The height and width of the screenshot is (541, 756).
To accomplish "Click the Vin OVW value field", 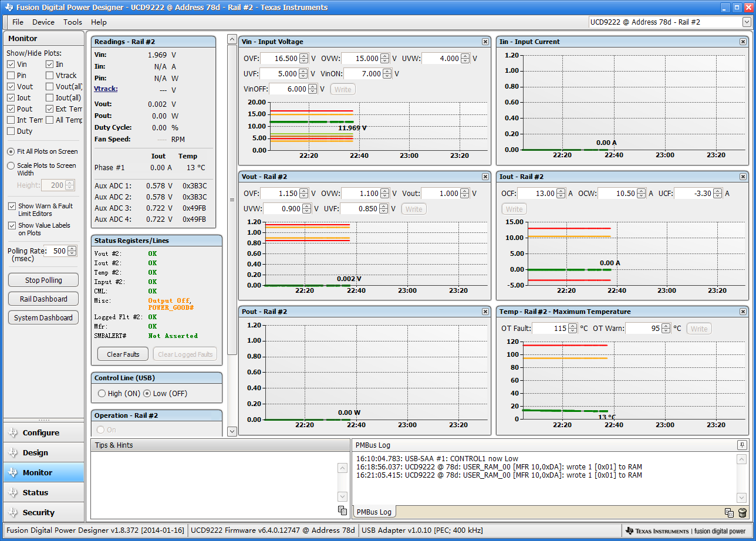I will coord(361,59).
